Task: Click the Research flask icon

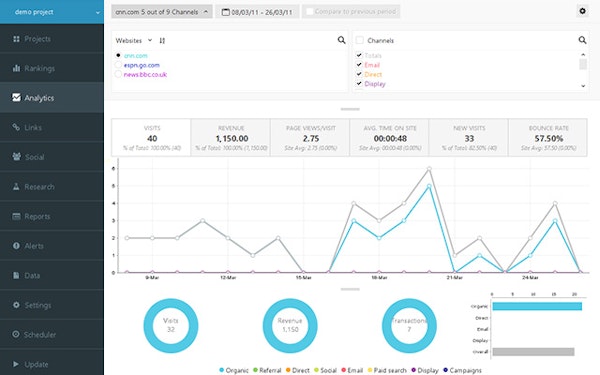Action: 16,186
